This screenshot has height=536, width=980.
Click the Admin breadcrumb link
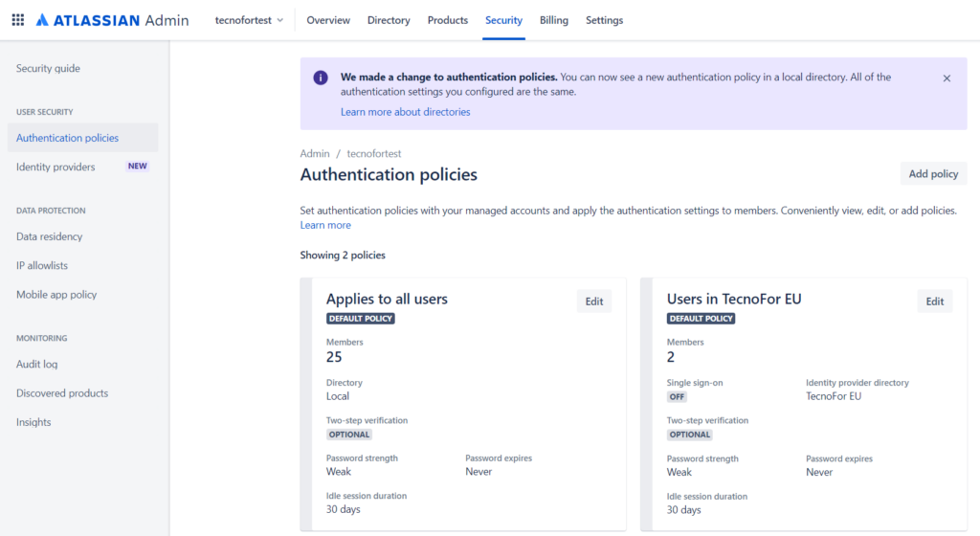[x=314, y=153]
